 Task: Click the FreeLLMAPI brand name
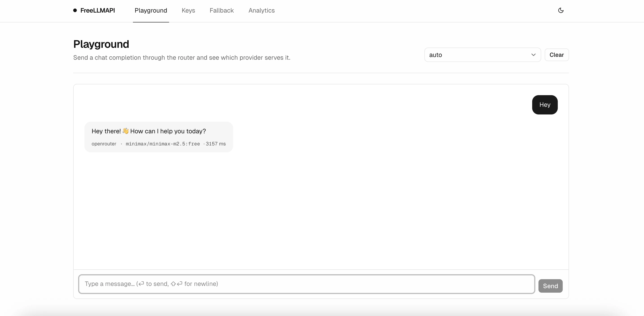[98, 10]
